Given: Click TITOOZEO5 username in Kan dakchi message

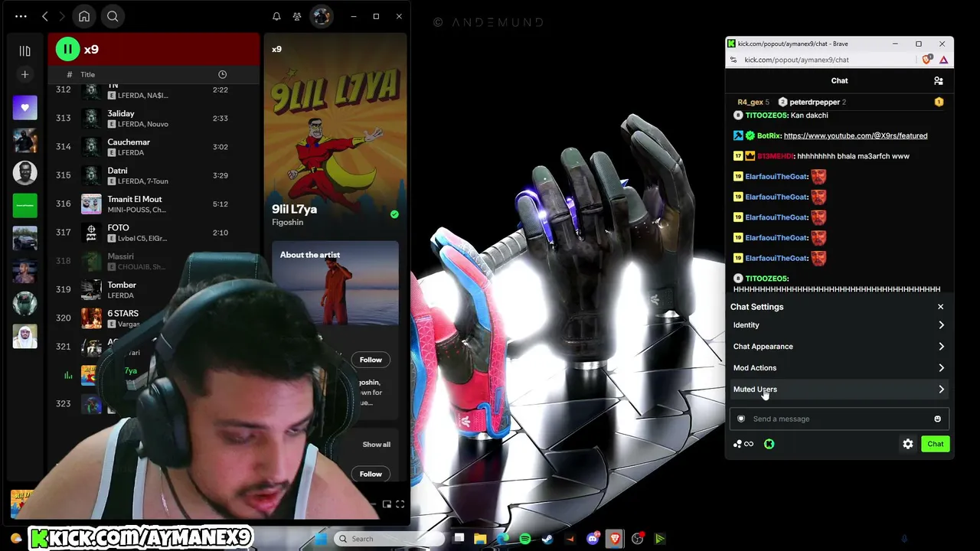Looking at the screenshot, I should coord(766,116).
